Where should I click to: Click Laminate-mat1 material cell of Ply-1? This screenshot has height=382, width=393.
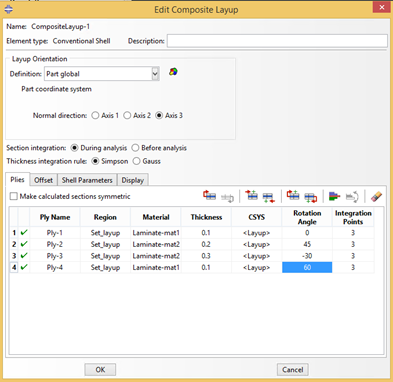(156, 233)
